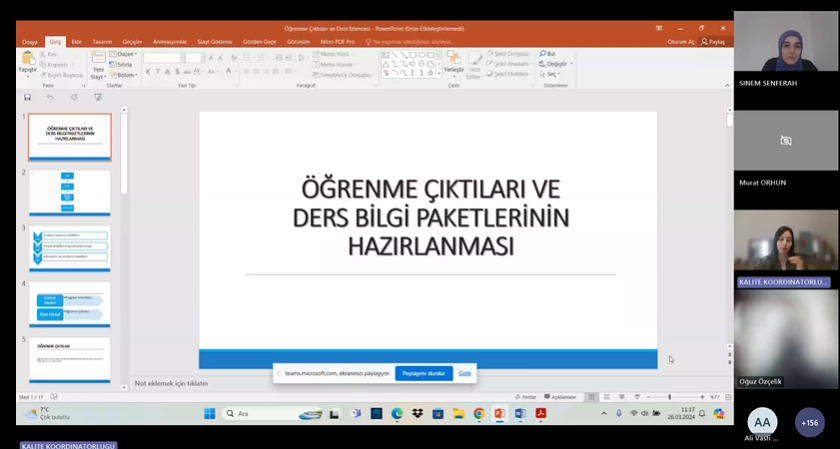Click the Yeni Slayt (New Slide) icon
Viewport: 840px width, 449px height.
click(98, 58)
